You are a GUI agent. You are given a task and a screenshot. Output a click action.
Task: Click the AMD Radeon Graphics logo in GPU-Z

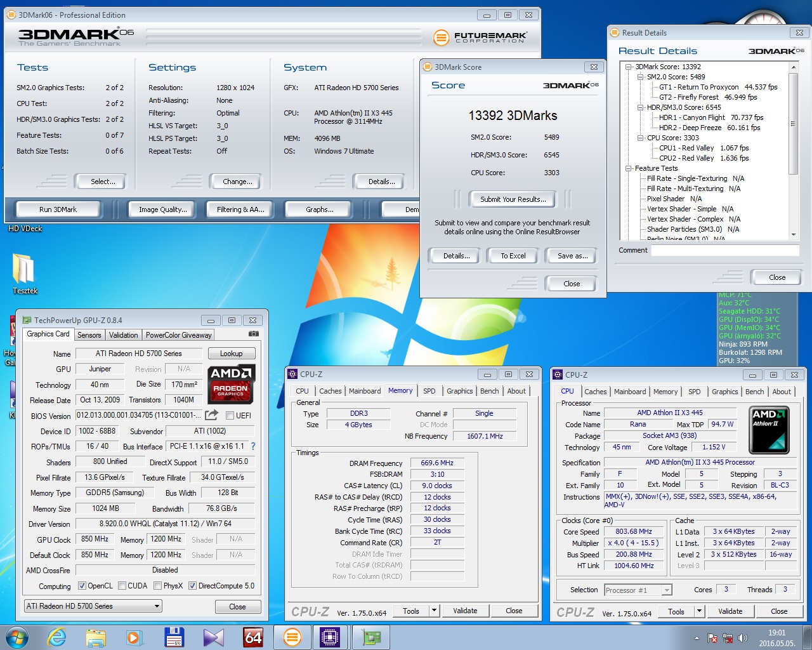(232, 384)
